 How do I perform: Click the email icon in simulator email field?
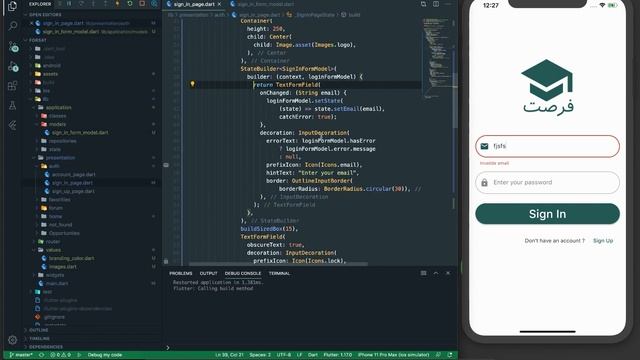[x=484, y=146]
